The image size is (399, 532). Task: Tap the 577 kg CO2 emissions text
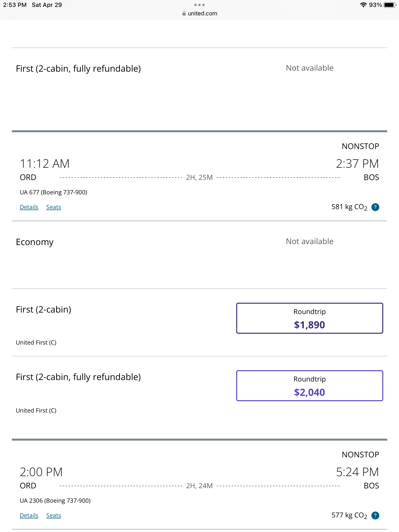click(349, 515)
